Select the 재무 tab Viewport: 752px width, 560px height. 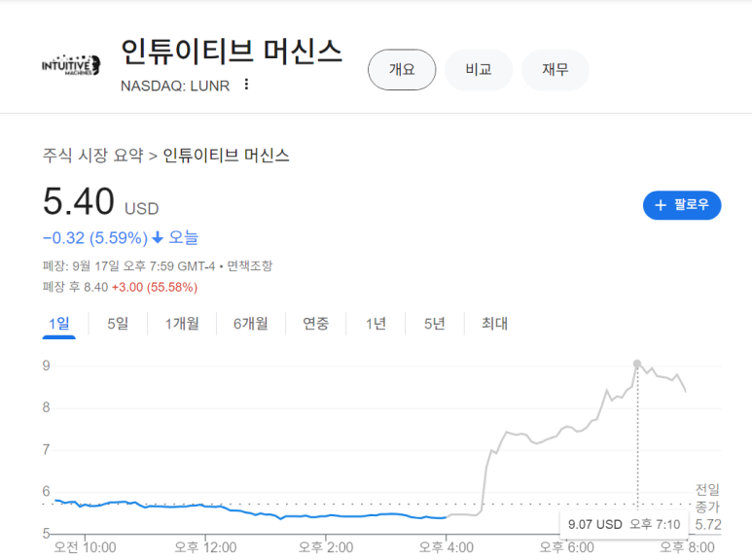555,70
